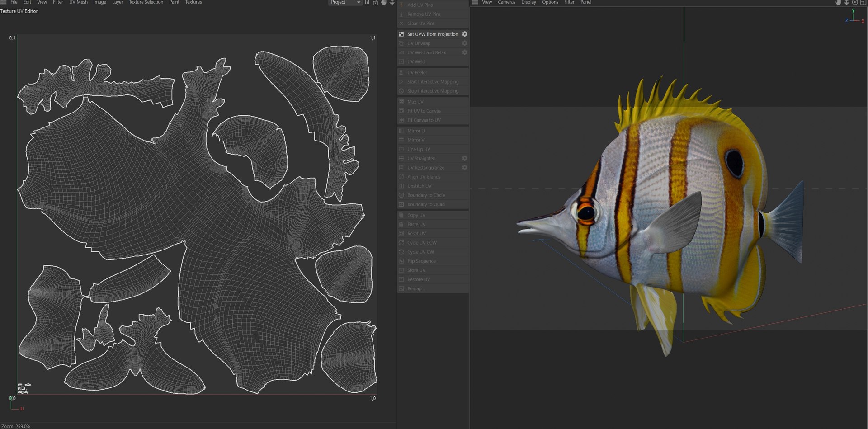Click the orbit rotate icon in 3D viewport header
This screenshot has height=429, width=868.
pos(855,2)
